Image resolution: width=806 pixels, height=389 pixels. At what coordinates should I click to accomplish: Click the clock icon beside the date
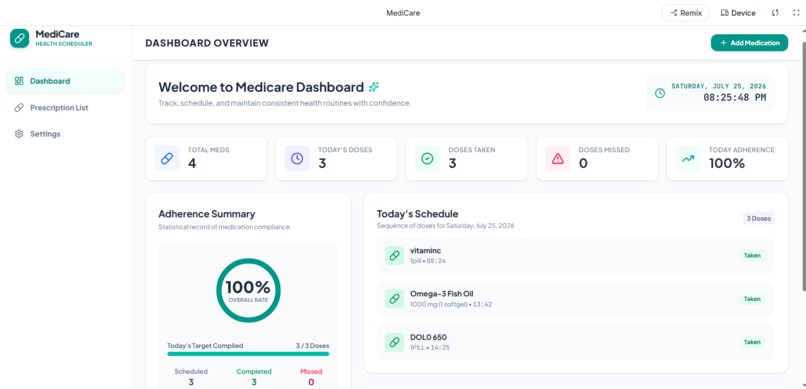click(660, 93)
